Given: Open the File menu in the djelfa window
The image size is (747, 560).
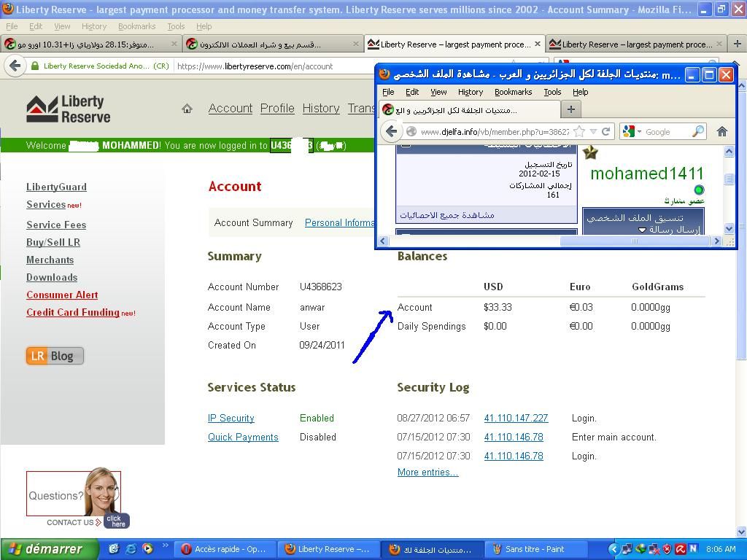Looking at the screenshot, I should (388, 92).
